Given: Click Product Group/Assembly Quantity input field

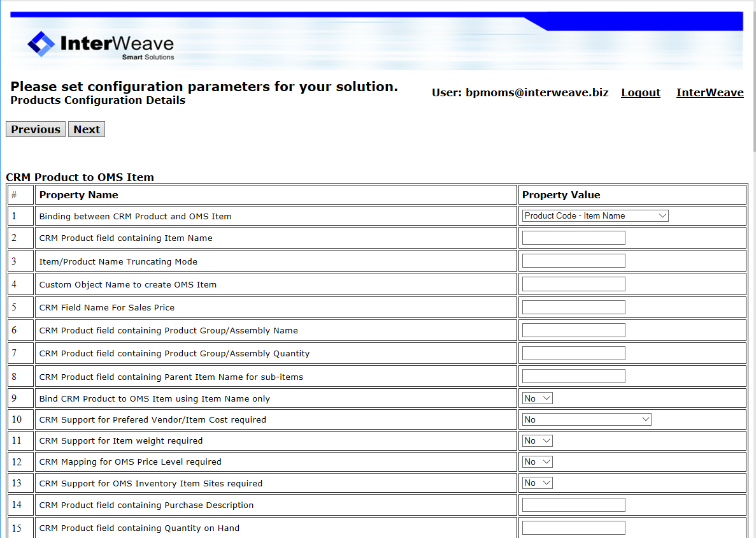Looking at the screenshot, I should pyautogui.click(x=573, y=353).
